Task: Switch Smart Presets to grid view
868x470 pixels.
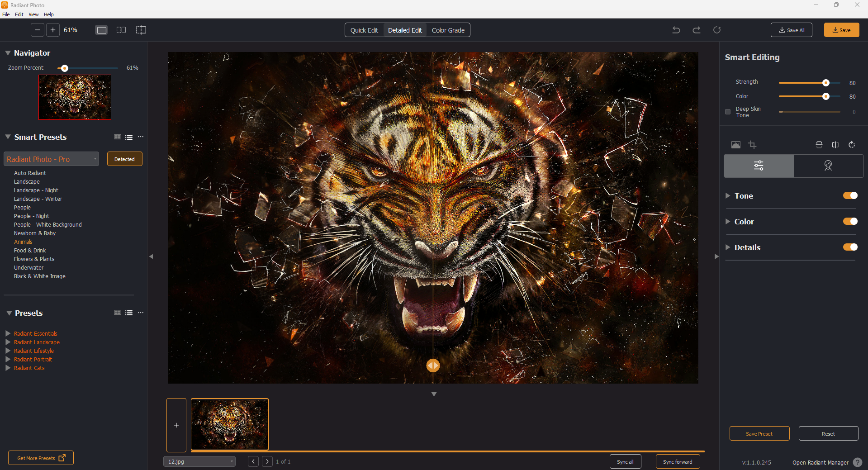Action: 118,137
